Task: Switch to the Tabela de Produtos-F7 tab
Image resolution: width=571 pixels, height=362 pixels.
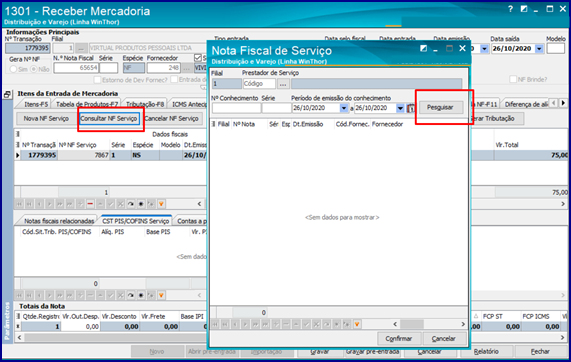Action: click(87, 104)
